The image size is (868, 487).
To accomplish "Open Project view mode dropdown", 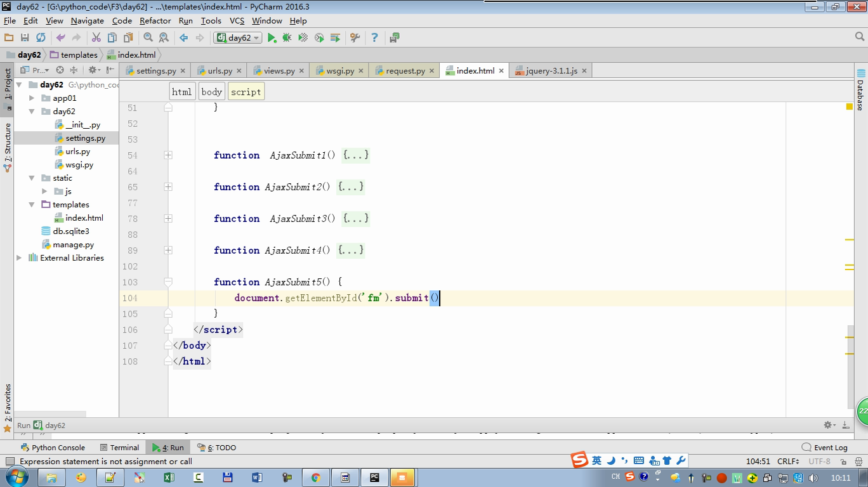I will tap(36, 70).
